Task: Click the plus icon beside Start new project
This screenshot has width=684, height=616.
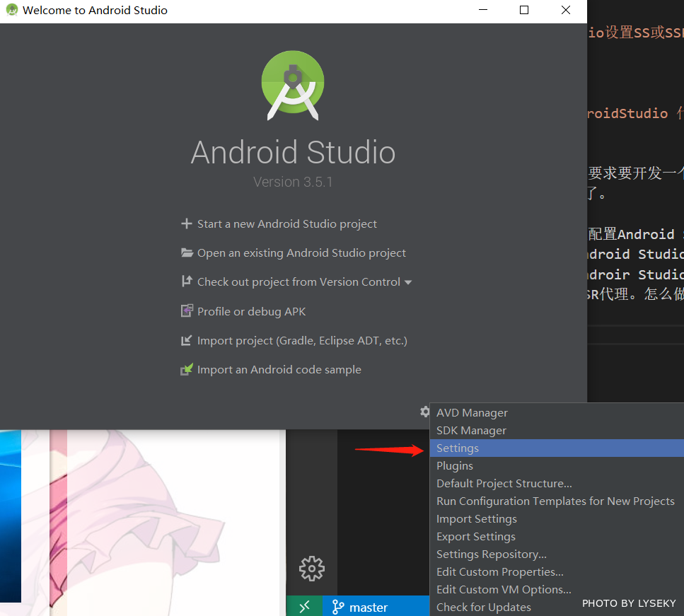Action: 187,223
